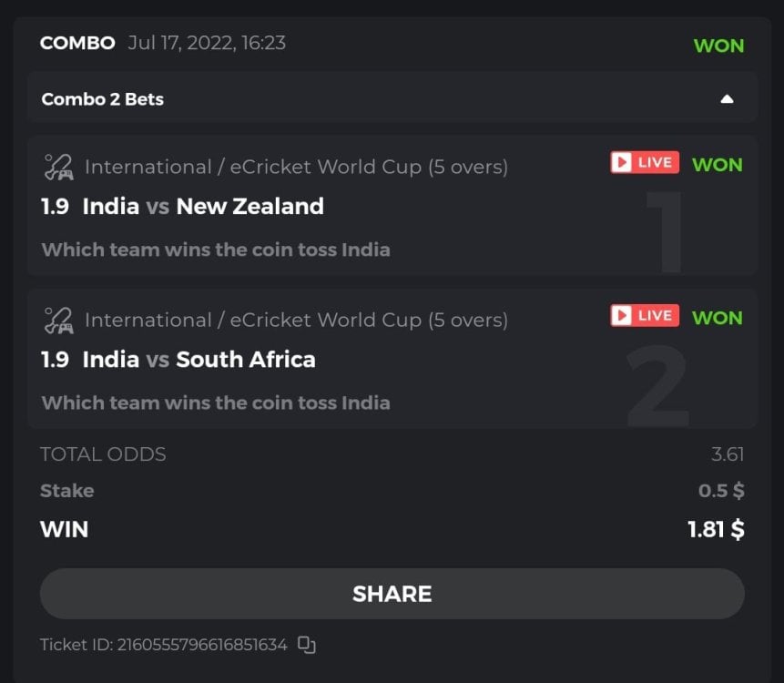784x683 pixels.
Task: Copy the Ticket ID using copy icon
Action: pyautogui.click(x=307, y=645)
